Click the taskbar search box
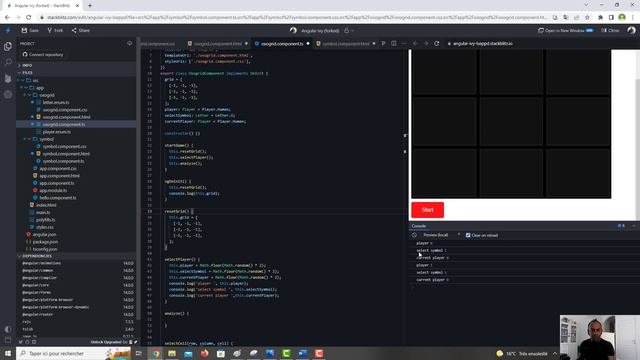 [73, 353]
